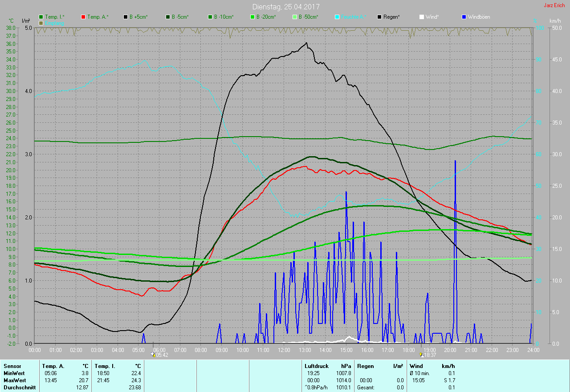
Task: Click the 12:00 label on the time axis
Action: coord(284,350)
